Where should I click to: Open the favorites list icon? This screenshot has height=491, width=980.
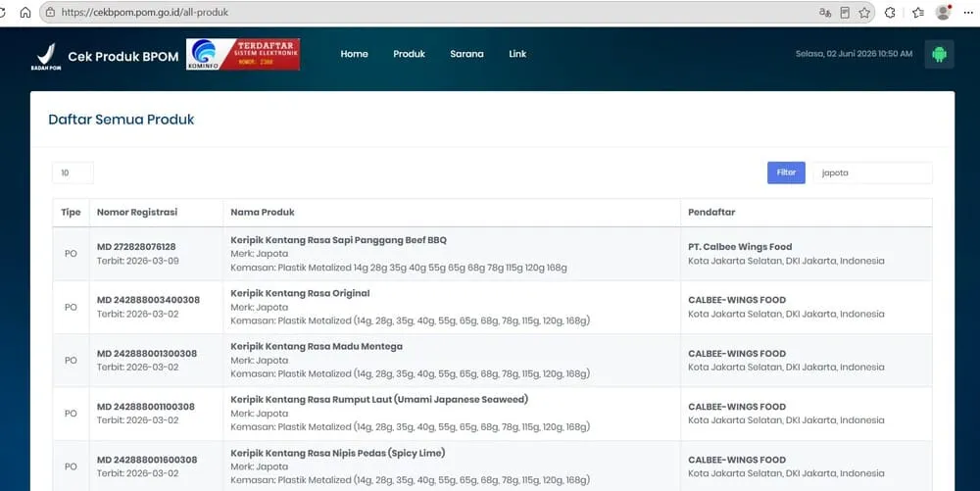917,12
